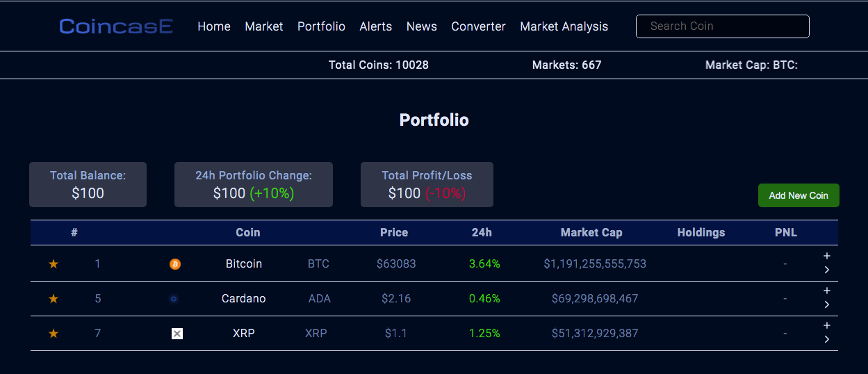Open the Market page in navigation
The width and height of the screenshot is (868, 374).
[263, 26]
